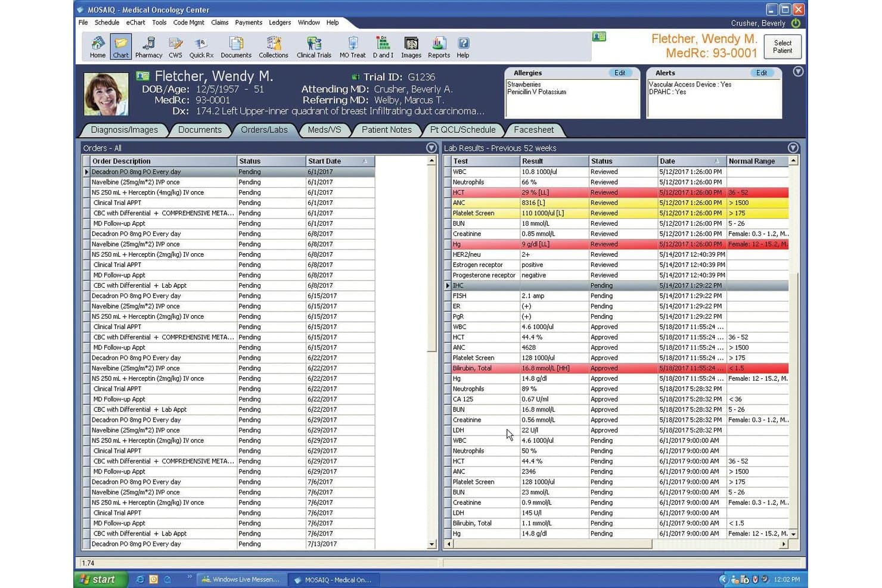Edit the Allergies list
Image resolution: width=882 pixels, height=588 pixels.
click(620, 73)
